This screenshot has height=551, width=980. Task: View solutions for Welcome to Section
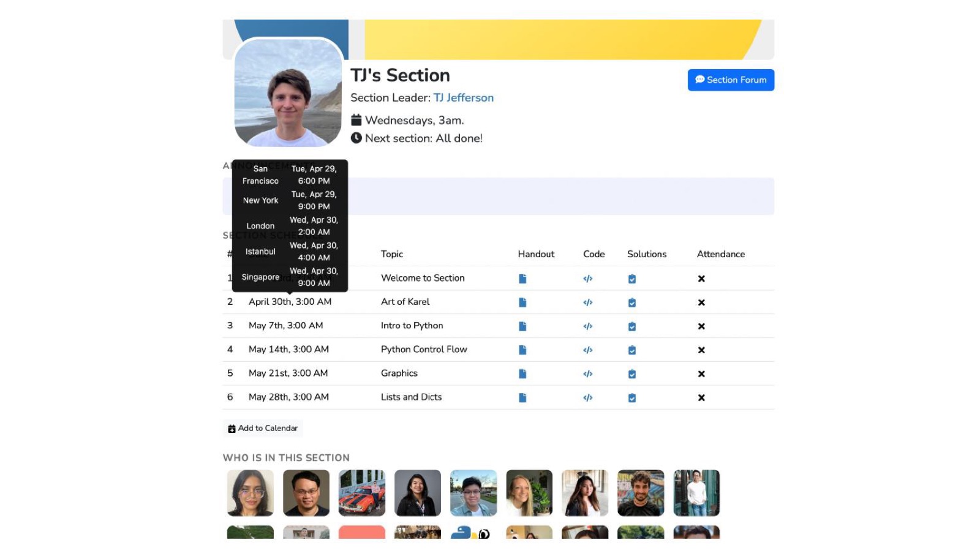pyautogui.click(x=632, y=279)
